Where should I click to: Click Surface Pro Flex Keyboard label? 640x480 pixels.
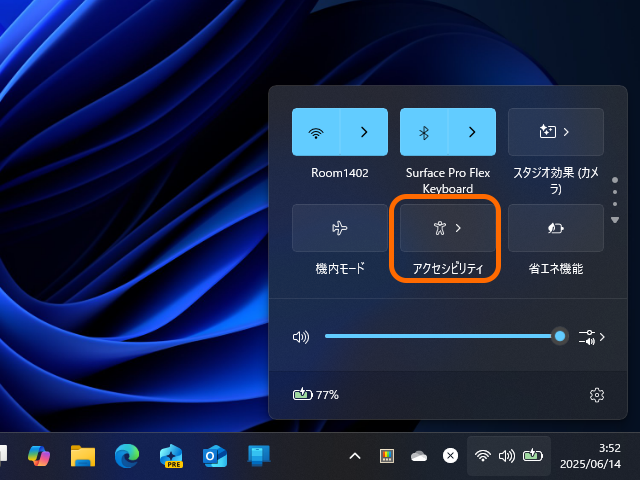coord(448,180)
